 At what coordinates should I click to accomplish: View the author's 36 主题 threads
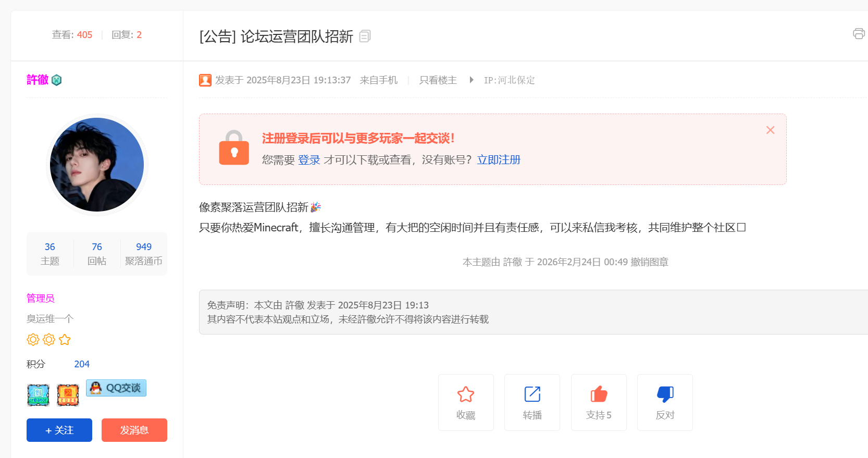pos(50,253)
